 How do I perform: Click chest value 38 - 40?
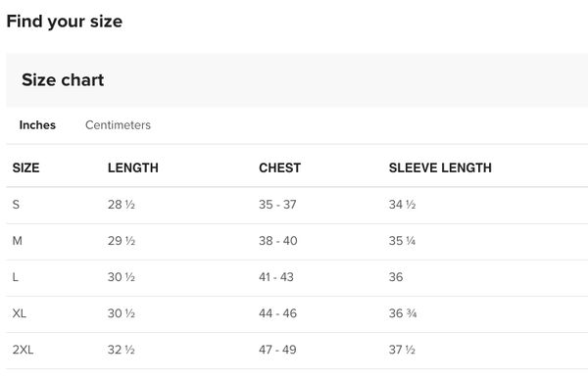[278, 241]
